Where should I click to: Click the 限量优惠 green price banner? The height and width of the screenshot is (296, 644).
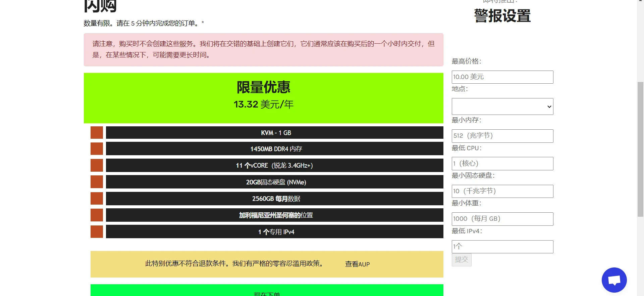pos(263,98)
